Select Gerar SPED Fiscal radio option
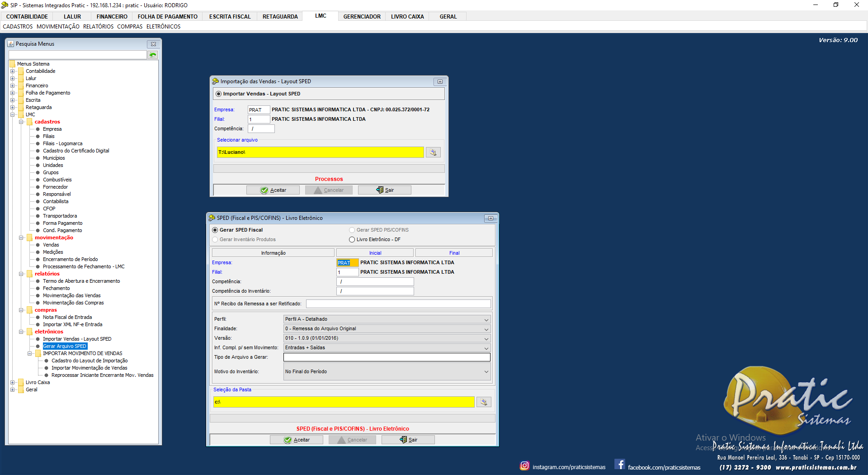Viewport: 868px width, 475px height. pos(215,230)
